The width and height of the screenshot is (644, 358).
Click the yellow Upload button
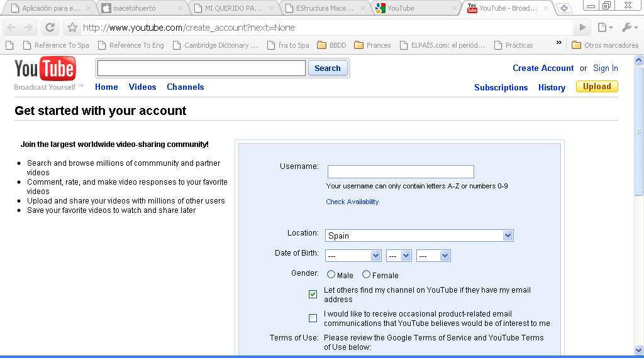tap(597, 87)
